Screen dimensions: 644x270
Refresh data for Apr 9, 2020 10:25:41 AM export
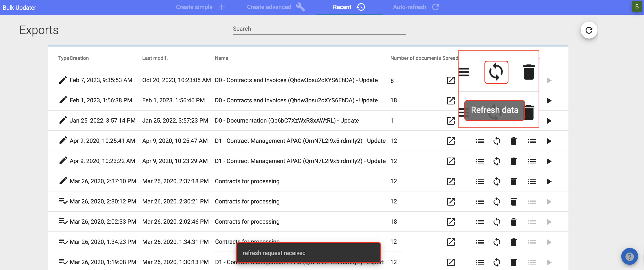point(496,141)
